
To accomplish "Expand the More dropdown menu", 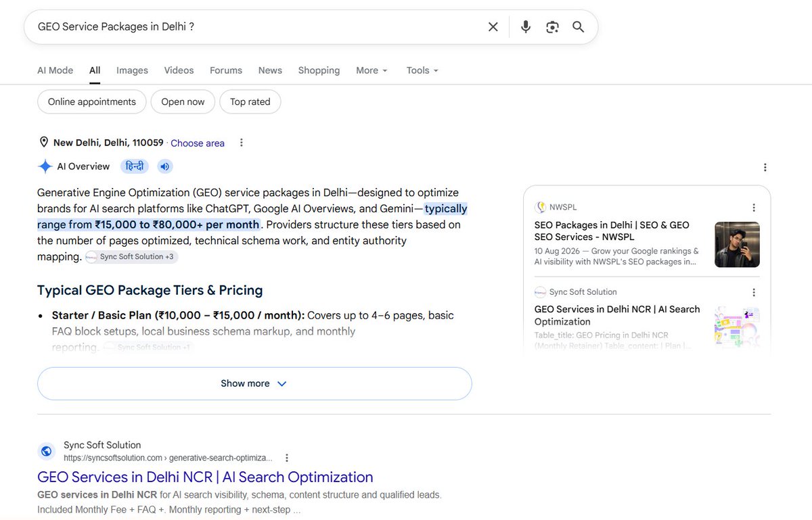I will (x=371, y=70).
